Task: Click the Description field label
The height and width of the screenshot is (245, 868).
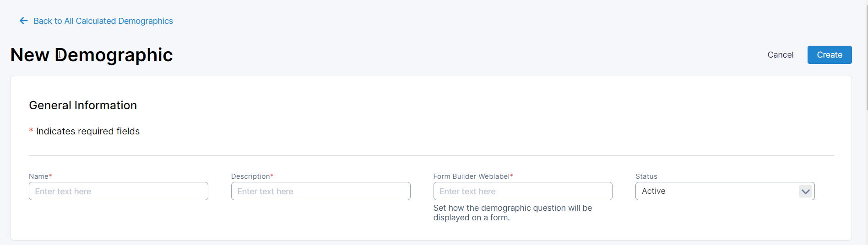Action: (x=250, y=176)
